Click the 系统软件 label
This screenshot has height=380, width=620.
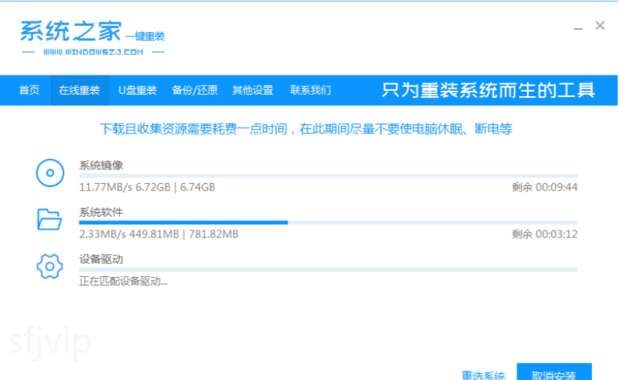pyautogui.click(x=101, y=212)
